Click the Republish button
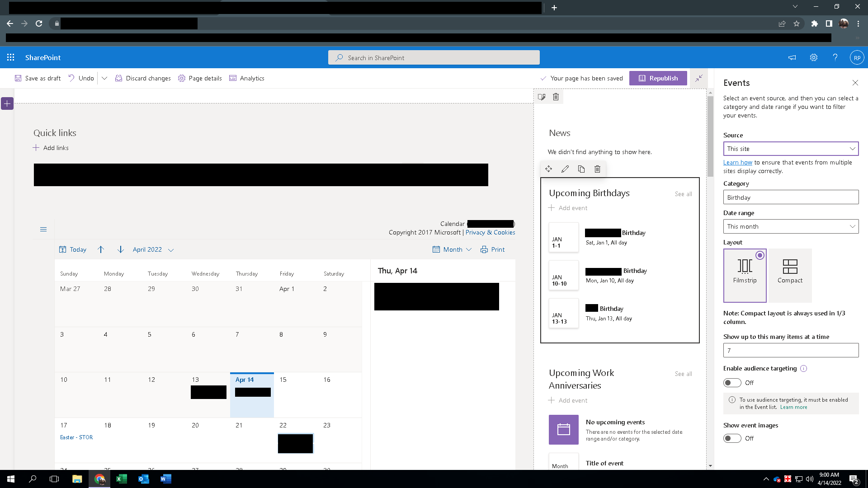The image size is (868, 488). point(658,78)
